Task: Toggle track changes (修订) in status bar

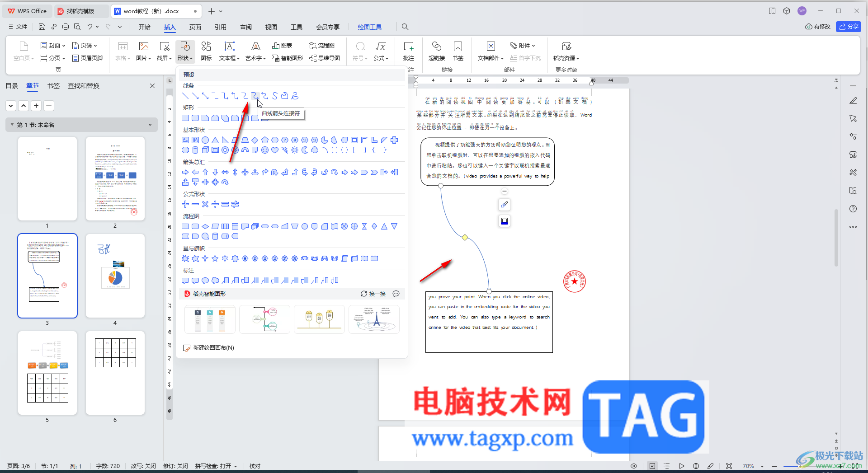Action: point(176,466)
